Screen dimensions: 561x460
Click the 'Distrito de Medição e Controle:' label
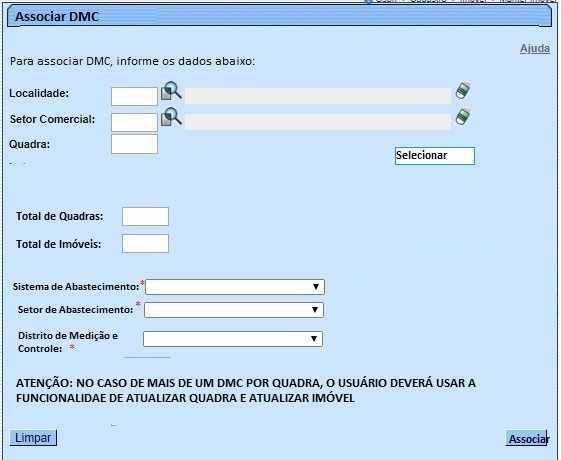click(68, 342)
